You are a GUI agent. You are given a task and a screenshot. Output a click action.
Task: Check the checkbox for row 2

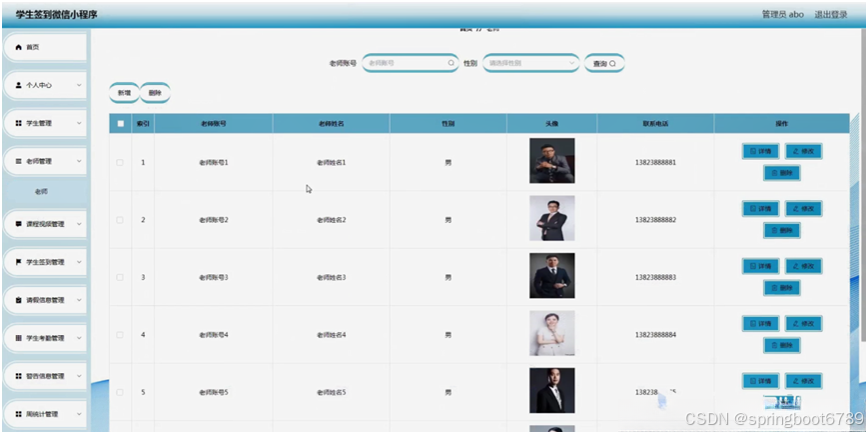tap(120, 220)
